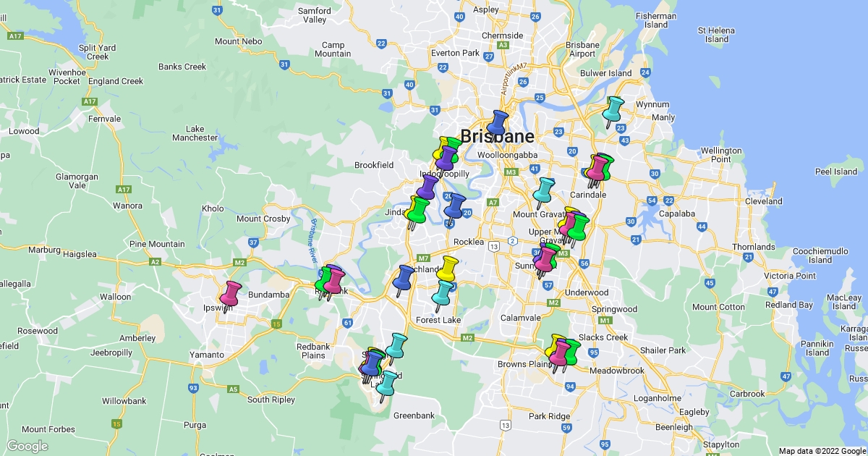The height and width of the screenshot is (456, 868).
Task: Click the pink pushpin at Ipswich
Action: (x=231, y=293)
